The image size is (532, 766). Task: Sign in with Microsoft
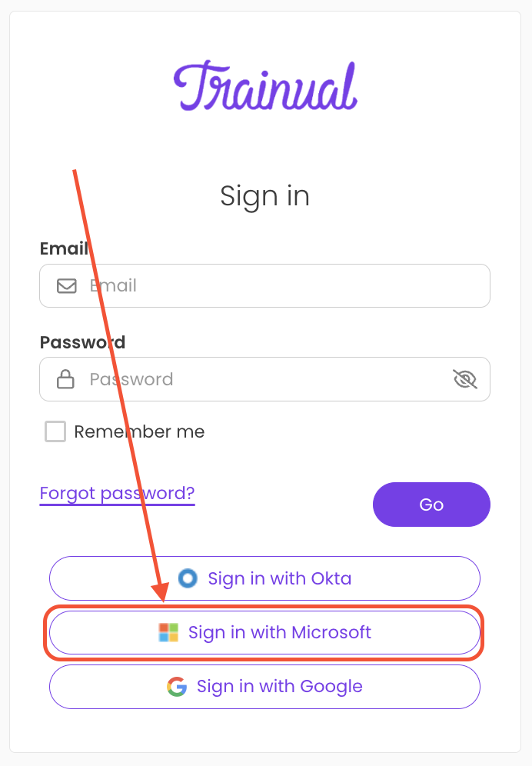coord(265,631)
